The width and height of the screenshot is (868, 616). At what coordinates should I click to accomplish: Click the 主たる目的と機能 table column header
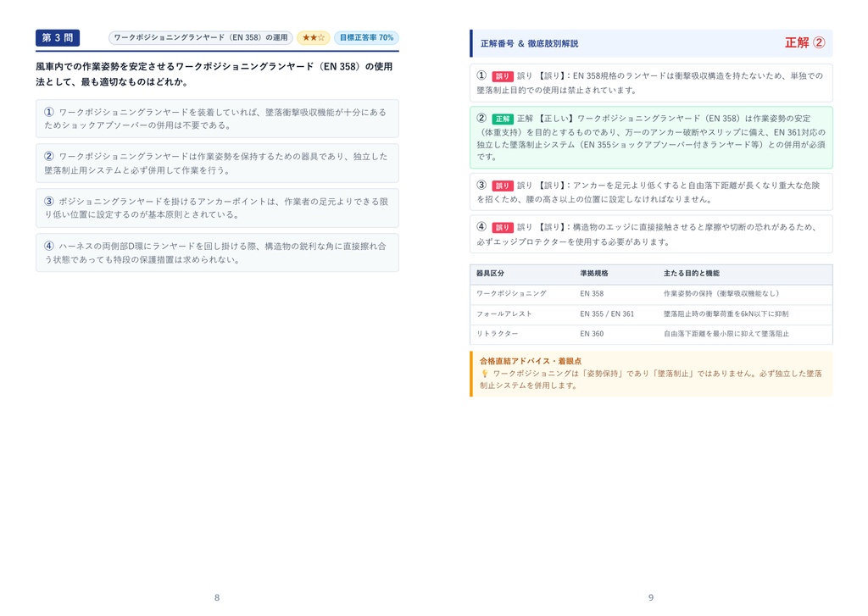(x=692, y=274)
